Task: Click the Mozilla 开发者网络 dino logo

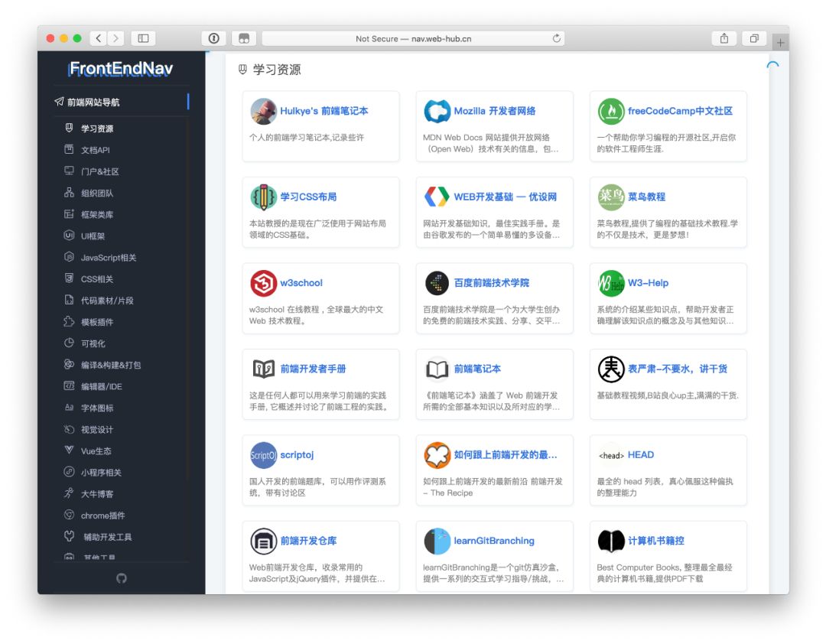Action: (437, 111)
